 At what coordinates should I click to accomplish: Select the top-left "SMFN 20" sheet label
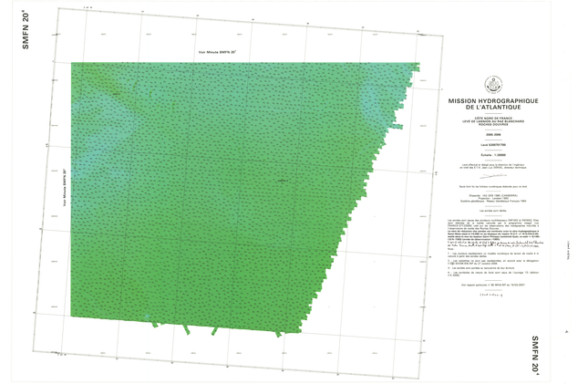click(x=26, y=30)
